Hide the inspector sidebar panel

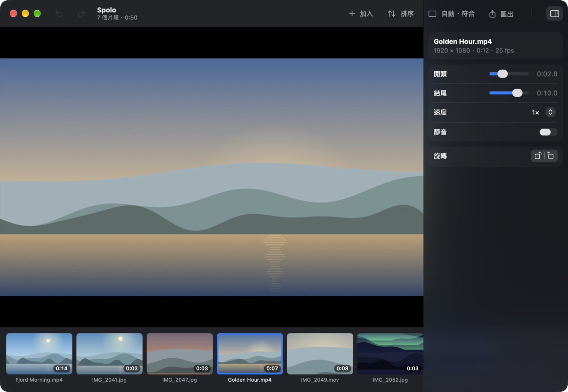pos(554,13)
